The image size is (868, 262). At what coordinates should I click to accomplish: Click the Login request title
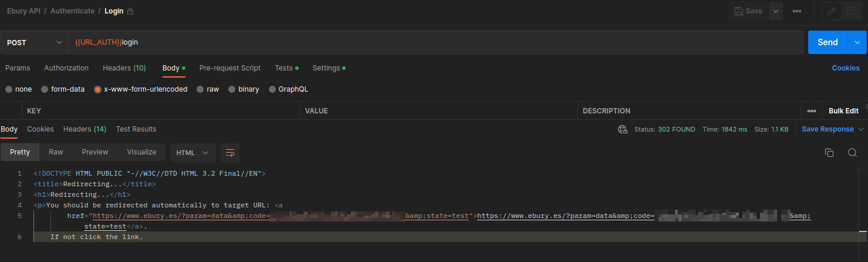[x=114, y=11]
